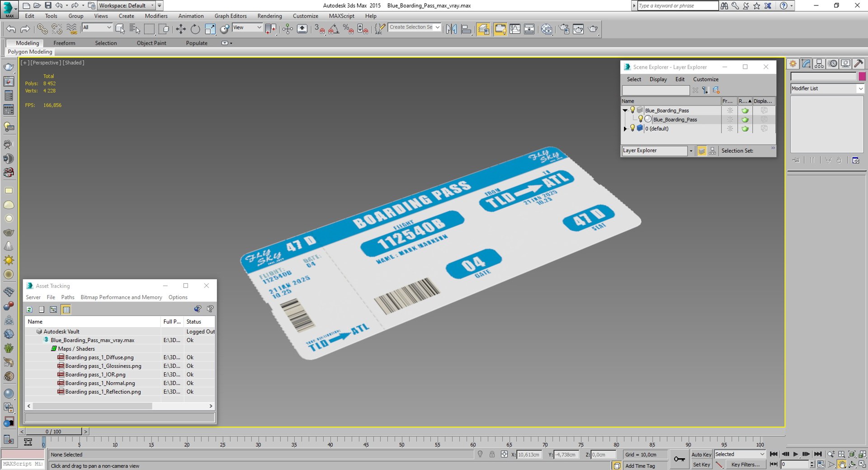This screenshot has height=470, width=868.
Task: Select the Select and Move tool
Action: 181,29
